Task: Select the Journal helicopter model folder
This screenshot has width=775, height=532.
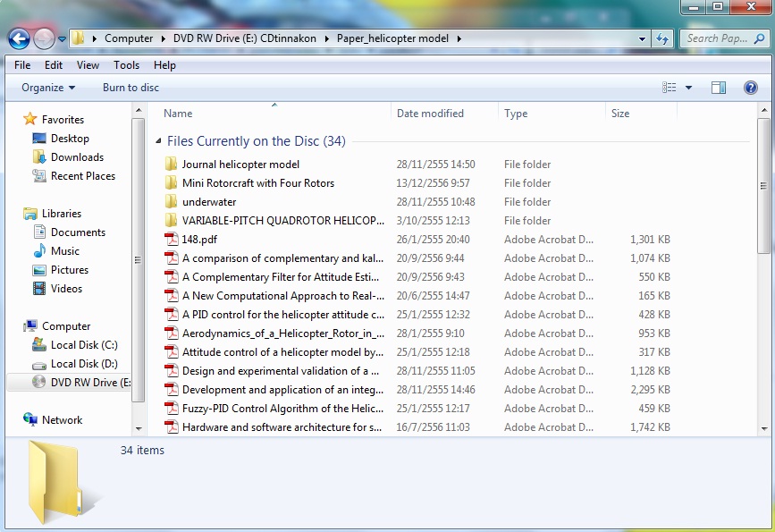Action: point(240,165)
